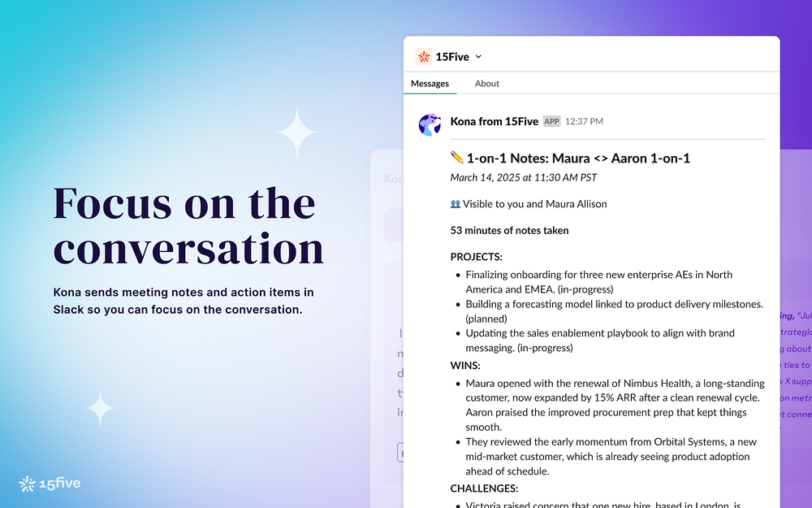Click the people icon beside 'Visible to you'

click(456, 204)
